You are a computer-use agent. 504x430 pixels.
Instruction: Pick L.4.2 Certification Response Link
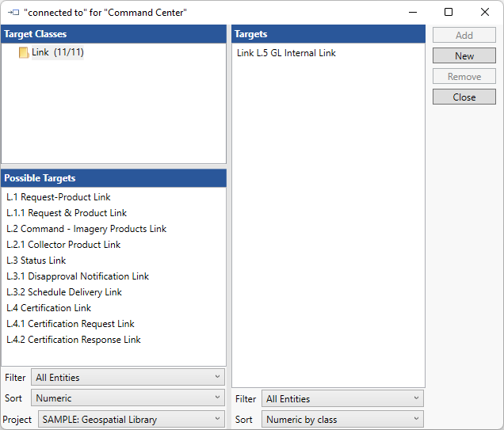coord(74,340)
